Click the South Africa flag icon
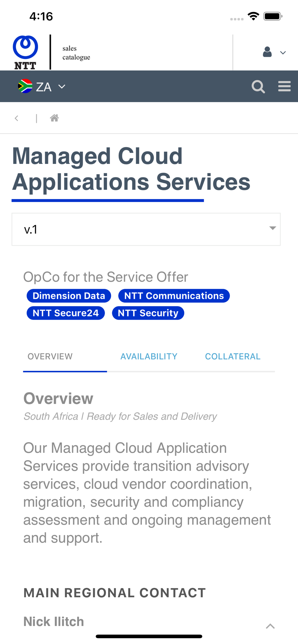 (x=25, y=86)
